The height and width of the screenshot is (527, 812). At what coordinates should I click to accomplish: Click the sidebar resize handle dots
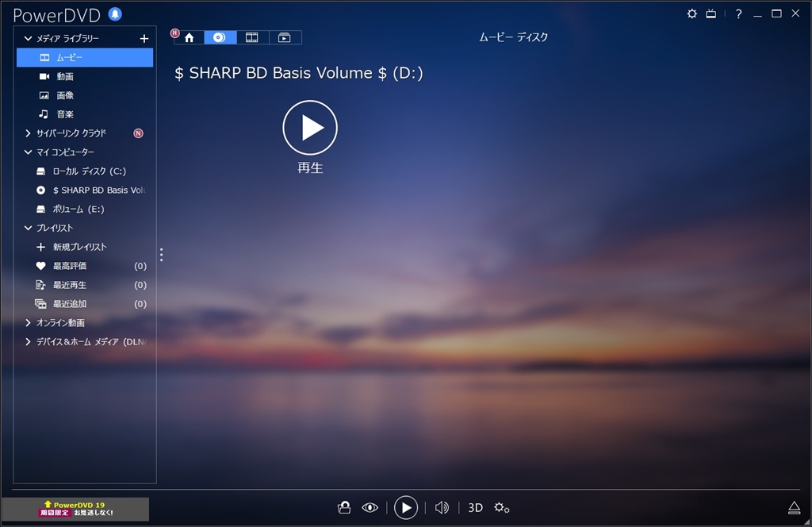162,255
